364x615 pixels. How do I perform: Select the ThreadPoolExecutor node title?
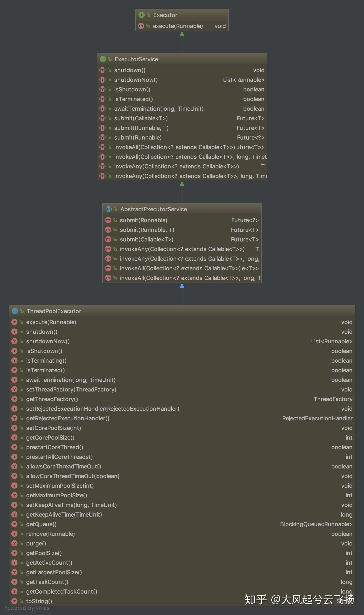54,311
